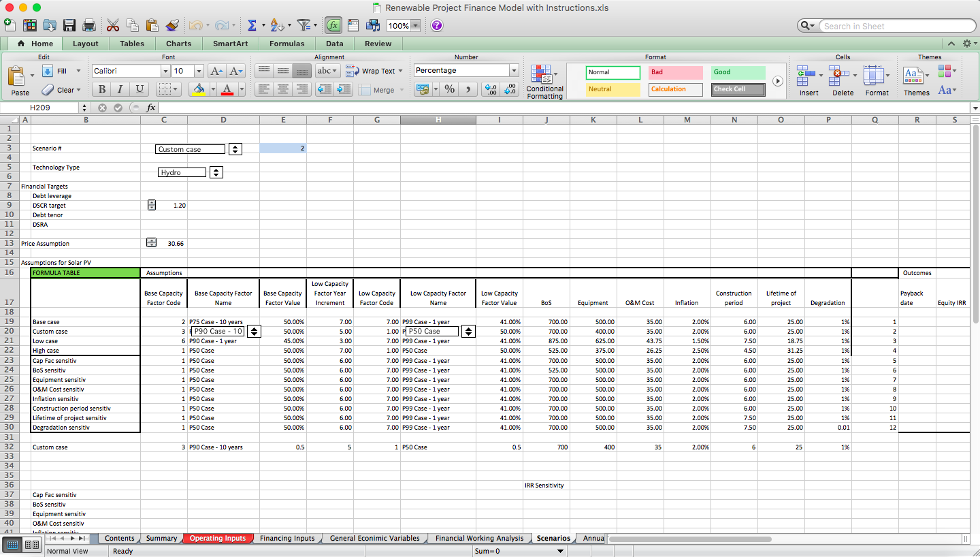The width and height of the screenshot is (980, 557).
Task: Open the purple help icon
Action: (437, 25)
